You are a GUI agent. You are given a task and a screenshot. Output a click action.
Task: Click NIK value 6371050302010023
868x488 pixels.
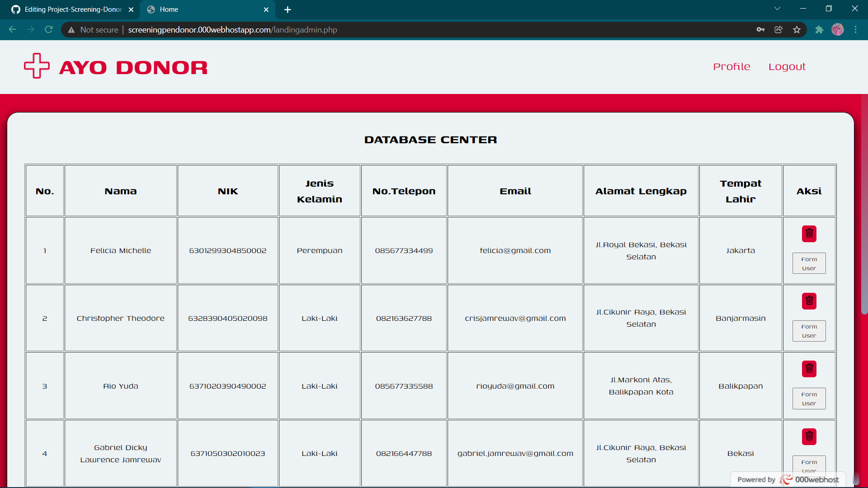228,453
